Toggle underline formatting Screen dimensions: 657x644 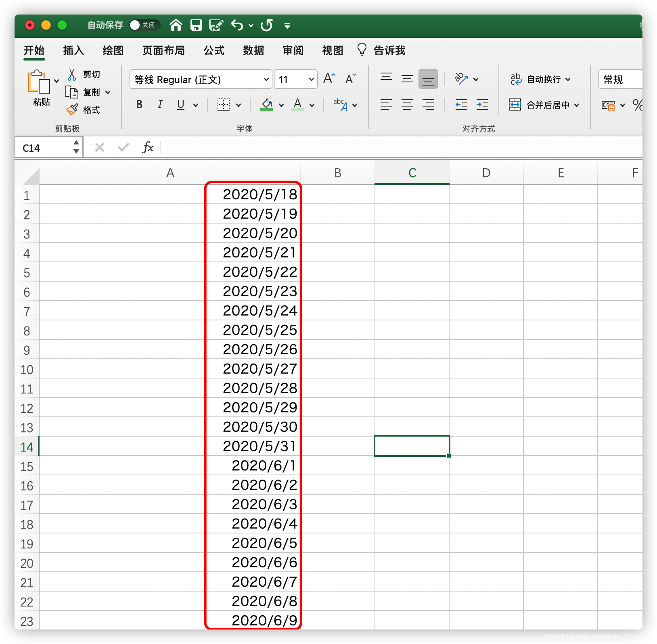point(181,105)
